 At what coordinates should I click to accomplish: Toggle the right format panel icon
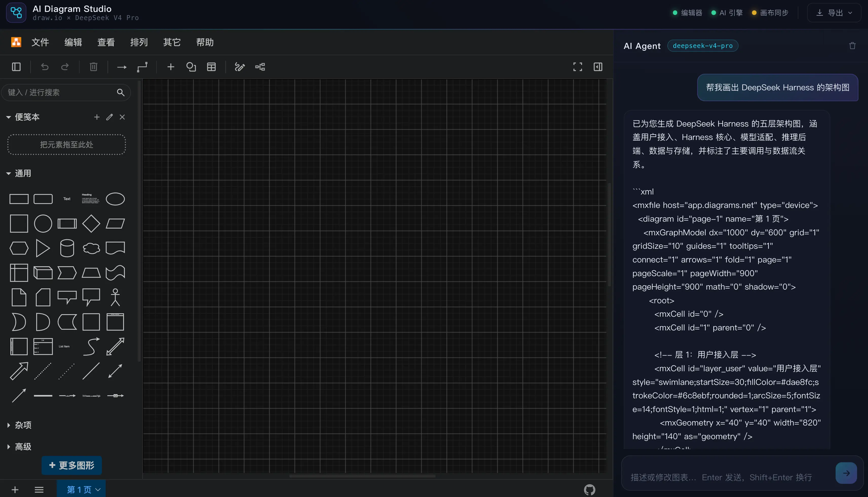tap(598, 67)
